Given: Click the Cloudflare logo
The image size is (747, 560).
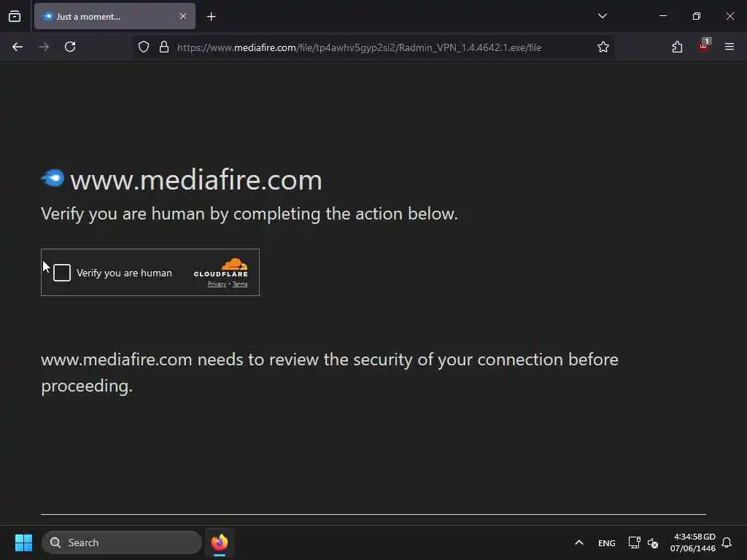Looking at the screenshot, I should (221, 268).
